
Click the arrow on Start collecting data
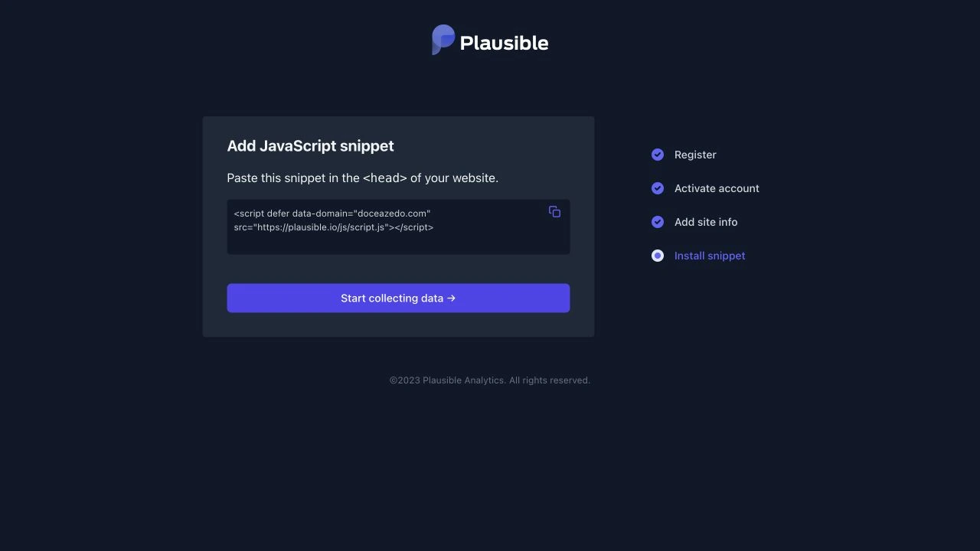coord(452,298)
